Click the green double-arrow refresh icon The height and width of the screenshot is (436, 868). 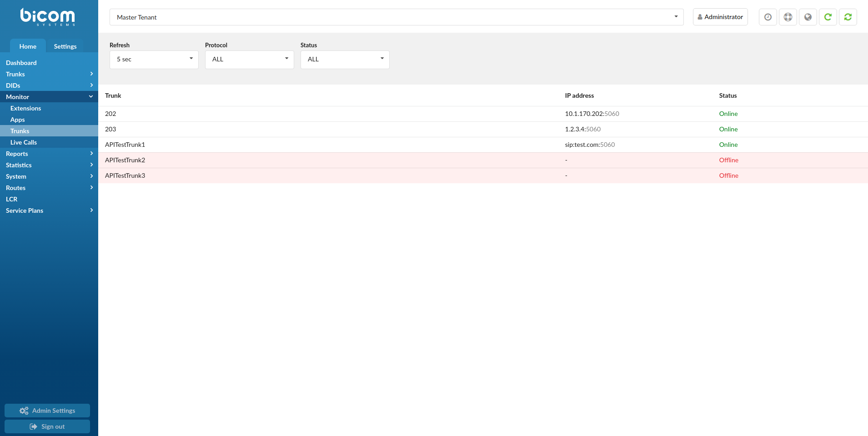point(848,17)
